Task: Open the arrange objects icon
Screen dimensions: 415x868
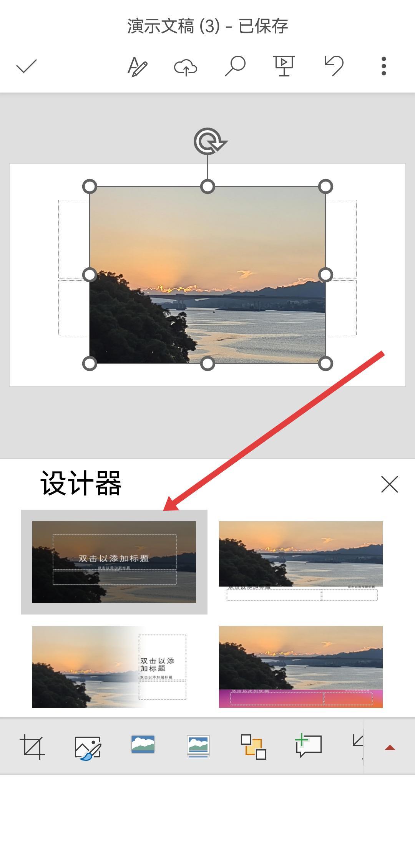Action: (x=254, y=747)
